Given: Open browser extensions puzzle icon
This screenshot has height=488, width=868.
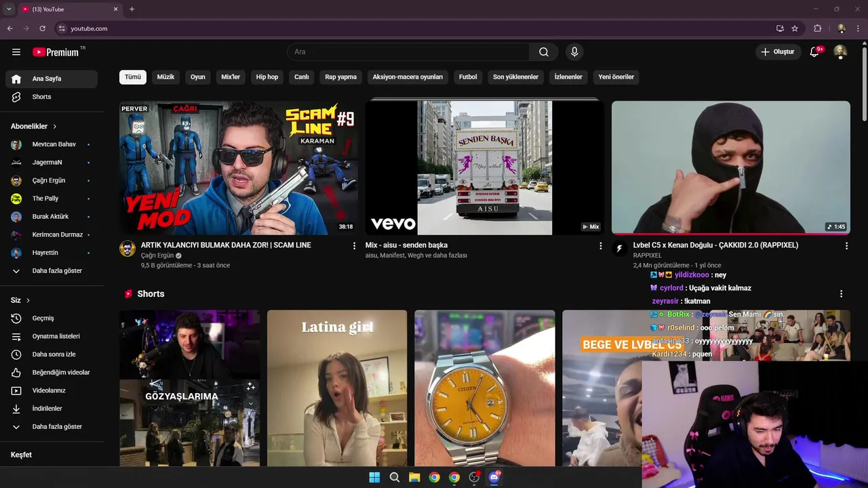Looking at the screenshot, I should click(818, 28).
